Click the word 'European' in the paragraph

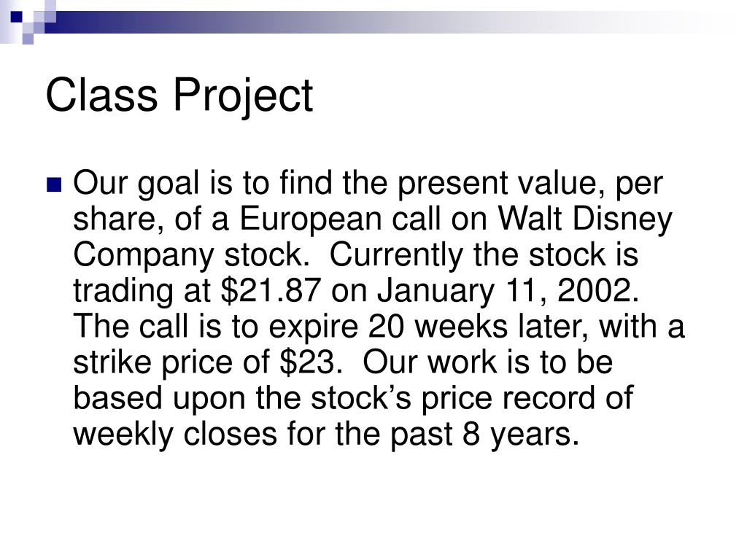coord(310,219)
